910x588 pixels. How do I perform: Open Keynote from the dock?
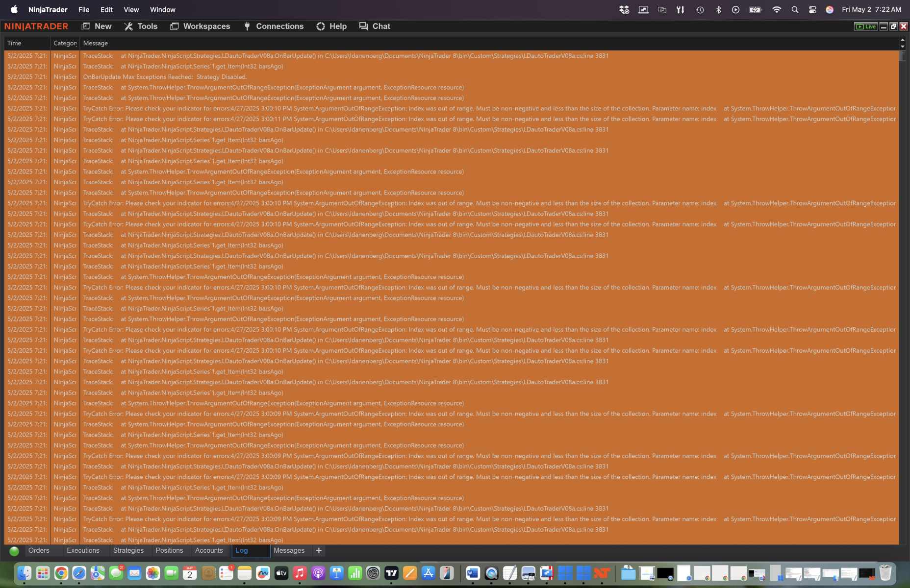337,573
